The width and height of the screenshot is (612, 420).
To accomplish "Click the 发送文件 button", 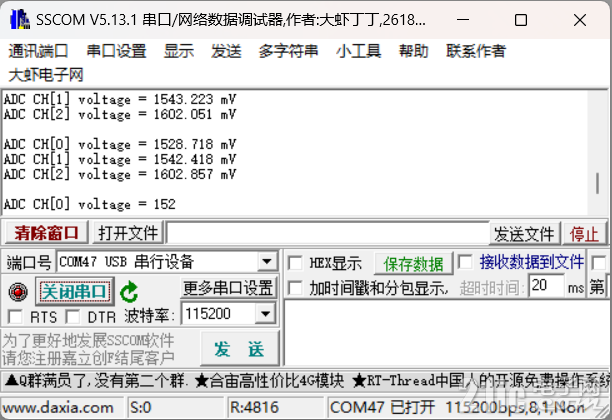I will pyautogui.click(x=524, y=234).
